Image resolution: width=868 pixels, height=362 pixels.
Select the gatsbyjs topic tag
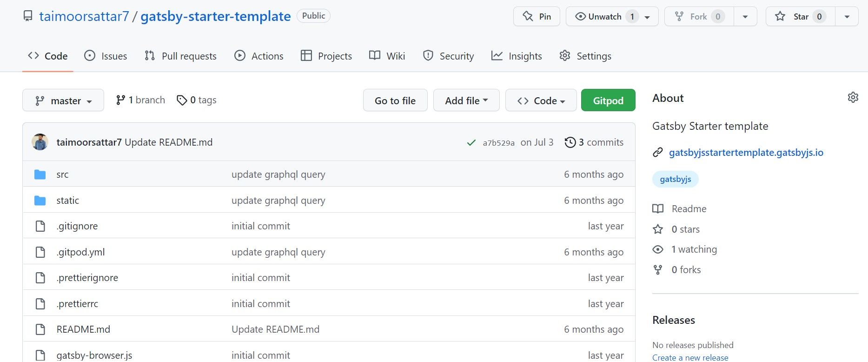(x=676, y=179)
